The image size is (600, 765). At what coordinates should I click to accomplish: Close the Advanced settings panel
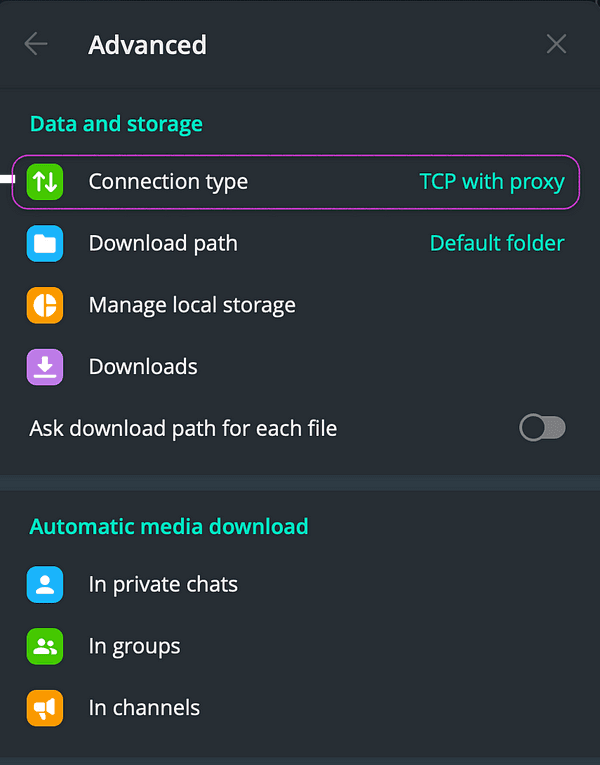click(556, 44)
